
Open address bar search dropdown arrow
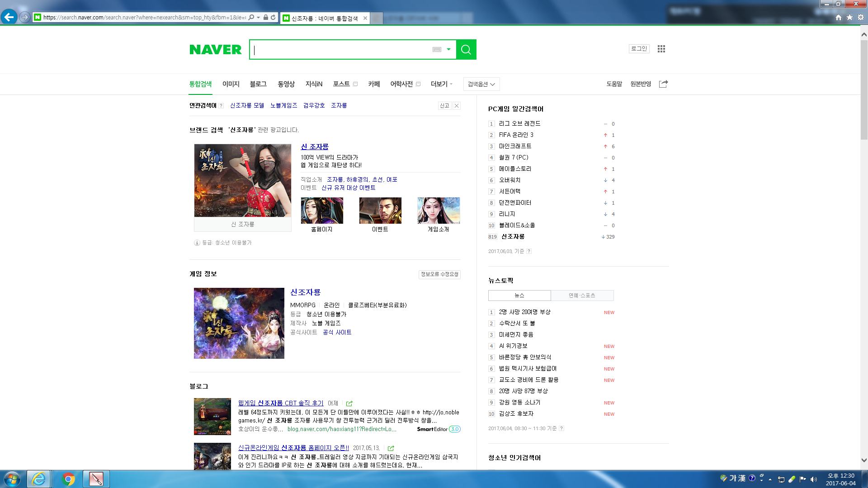[x=258, y=18]
